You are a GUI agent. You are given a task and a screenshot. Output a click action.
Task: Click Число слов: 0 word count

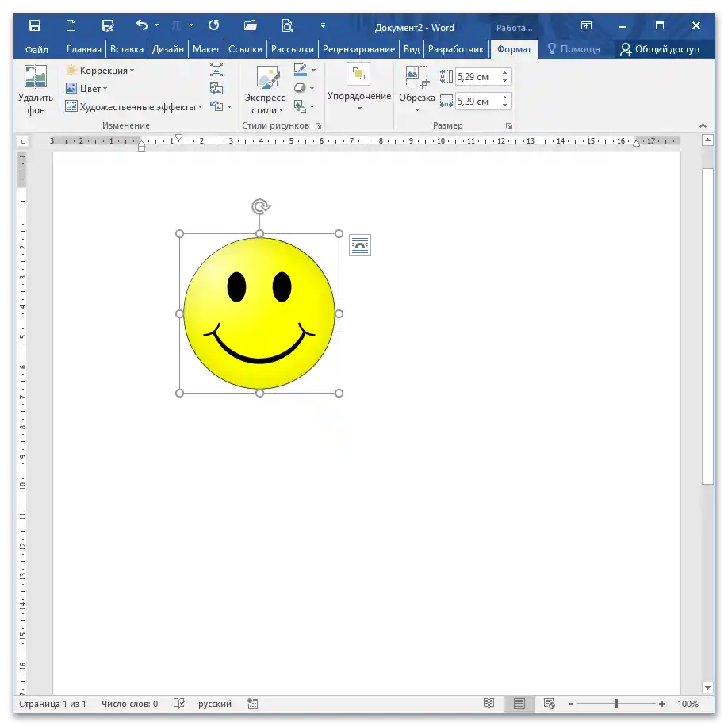coord(129,704)
